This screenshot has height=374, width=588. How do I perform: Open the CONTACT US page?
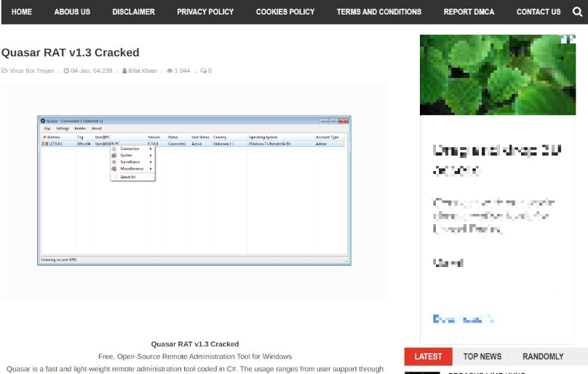539,12
